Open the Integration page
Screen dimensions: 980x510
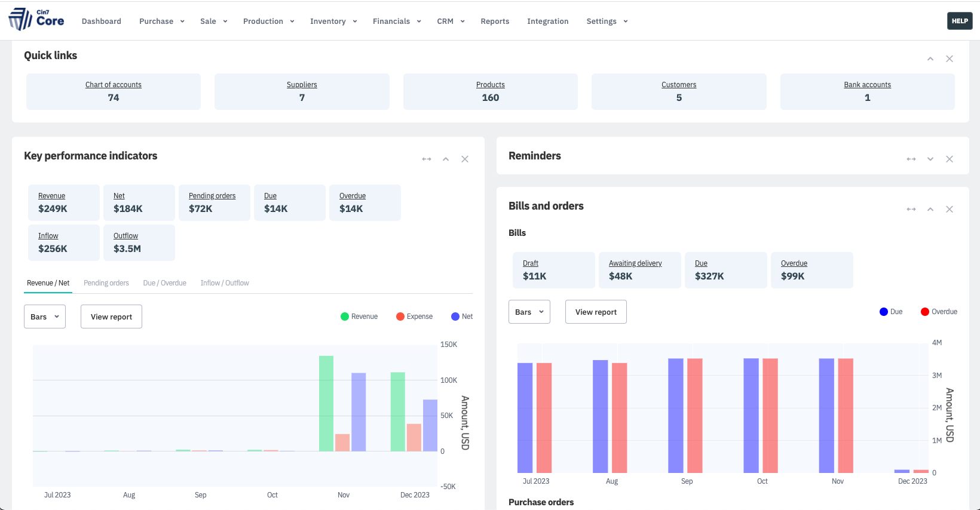pos(548,21)
